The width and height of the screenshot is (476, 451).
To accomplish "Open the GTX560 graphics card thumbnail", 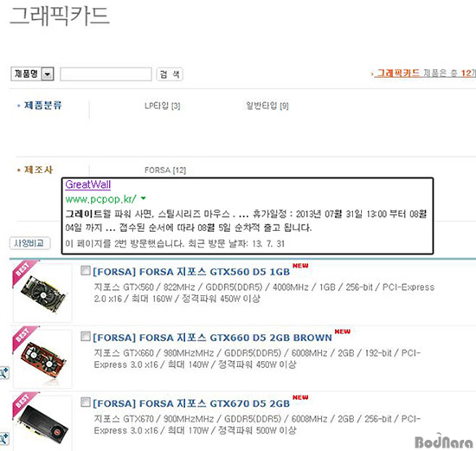I will [42, 293].
